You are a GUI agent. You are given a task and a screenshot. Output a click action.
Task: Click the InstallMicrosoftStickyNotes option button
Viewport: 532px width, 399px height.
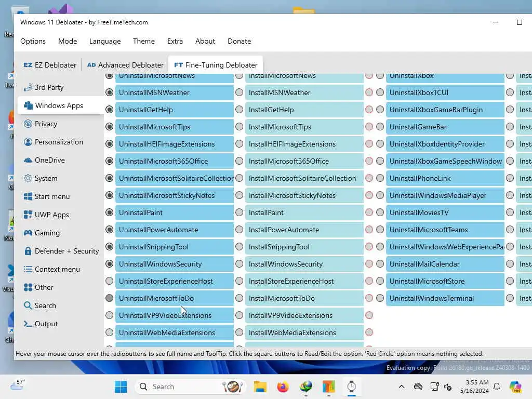pos(304,195)
